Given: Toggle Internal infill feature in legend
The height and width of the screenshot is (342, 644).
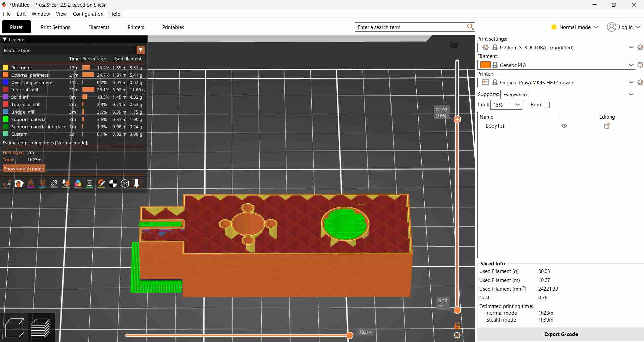Looking at the screenshot, I should [x=74, y=90].
